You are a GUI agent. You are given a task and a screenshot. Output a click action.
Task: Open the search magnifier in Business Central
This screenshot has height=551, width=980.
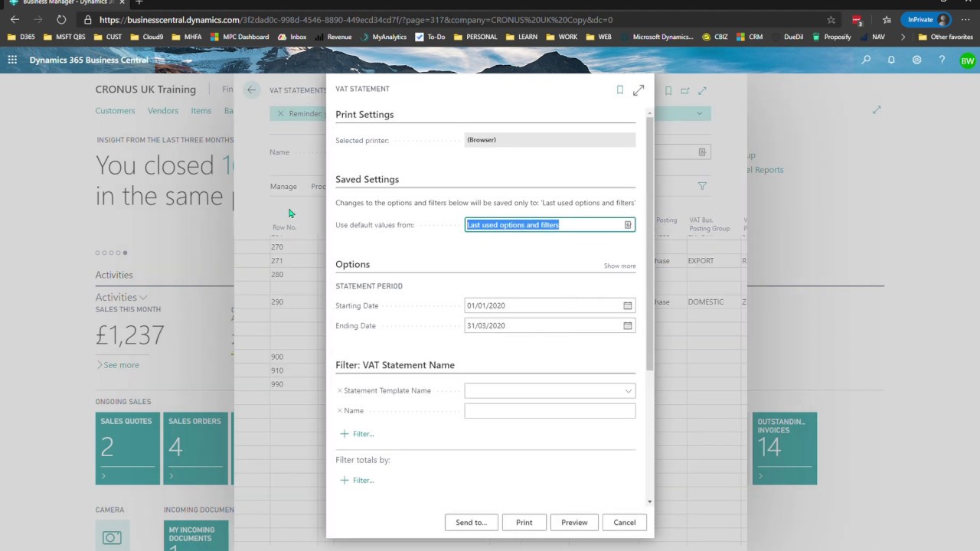(x=866, y=60)
